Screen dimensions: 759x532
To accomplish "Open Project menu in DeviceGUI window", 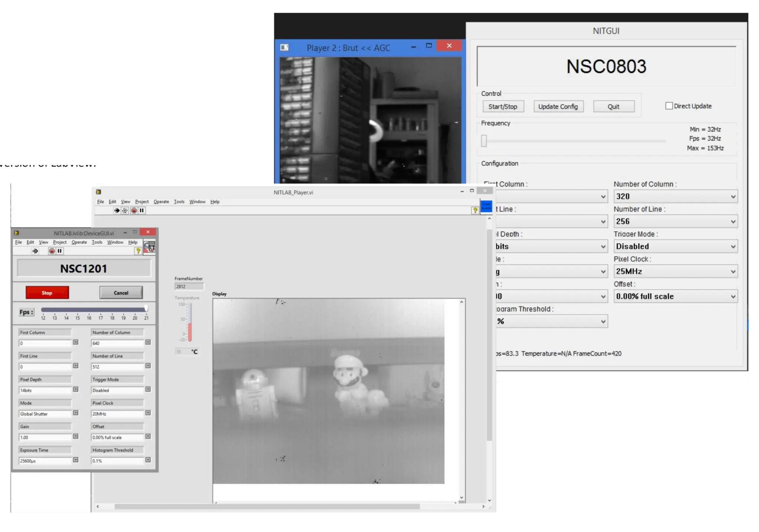I will [60, 242].
